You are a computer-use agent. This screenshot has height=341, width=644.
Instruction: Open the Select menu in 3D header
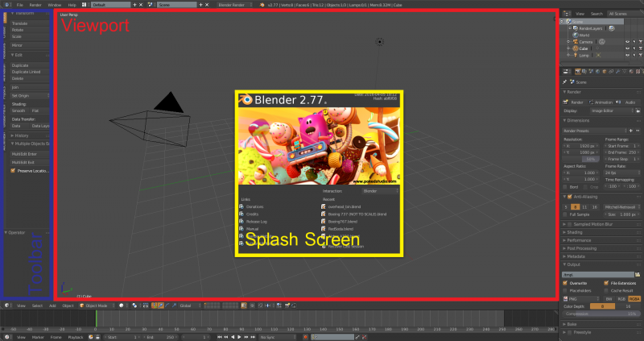[37, 306]
